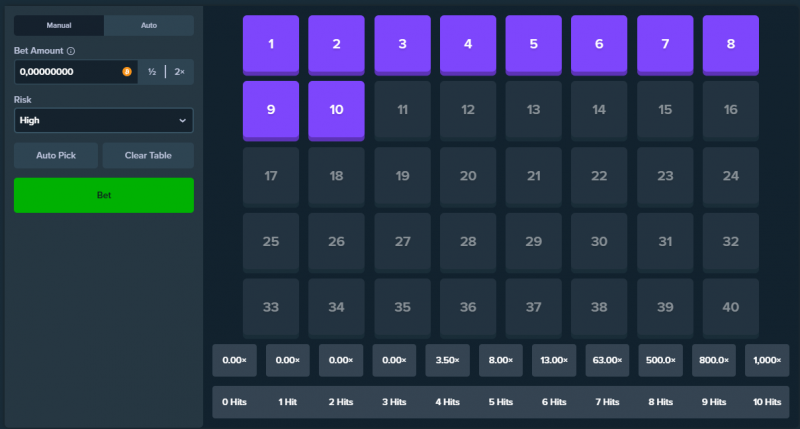Deselect keno tile number 4

(468, 45)
